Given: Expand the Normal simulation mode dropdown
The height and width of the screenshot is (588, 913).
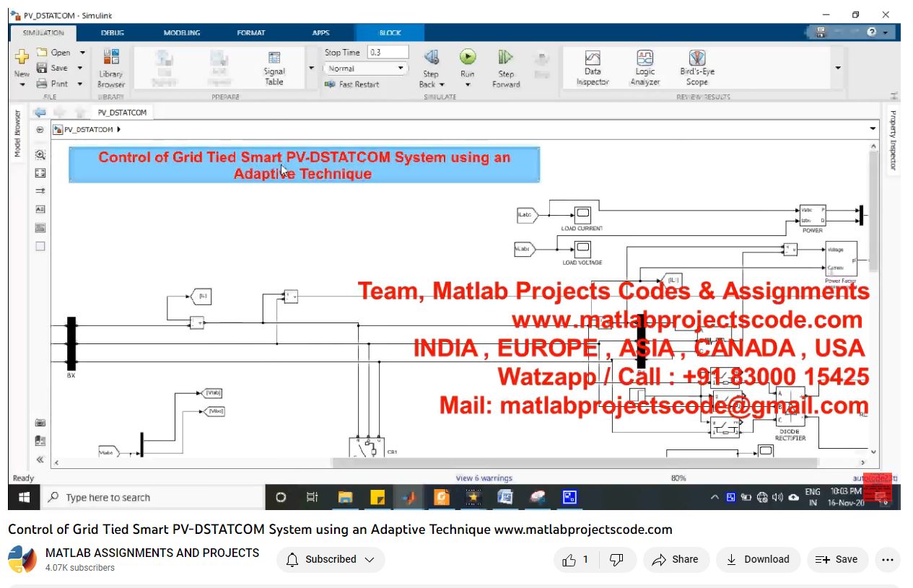Looking at the screenshot, I should click(366, 69).
